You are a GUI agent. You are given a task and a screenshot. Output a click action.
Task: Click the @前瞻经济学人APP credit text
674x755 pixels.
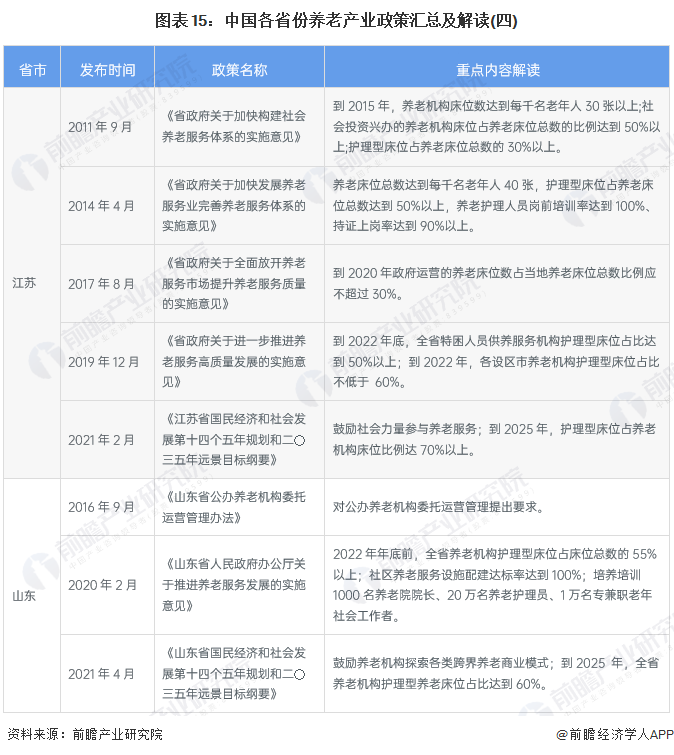coord(615,734)
